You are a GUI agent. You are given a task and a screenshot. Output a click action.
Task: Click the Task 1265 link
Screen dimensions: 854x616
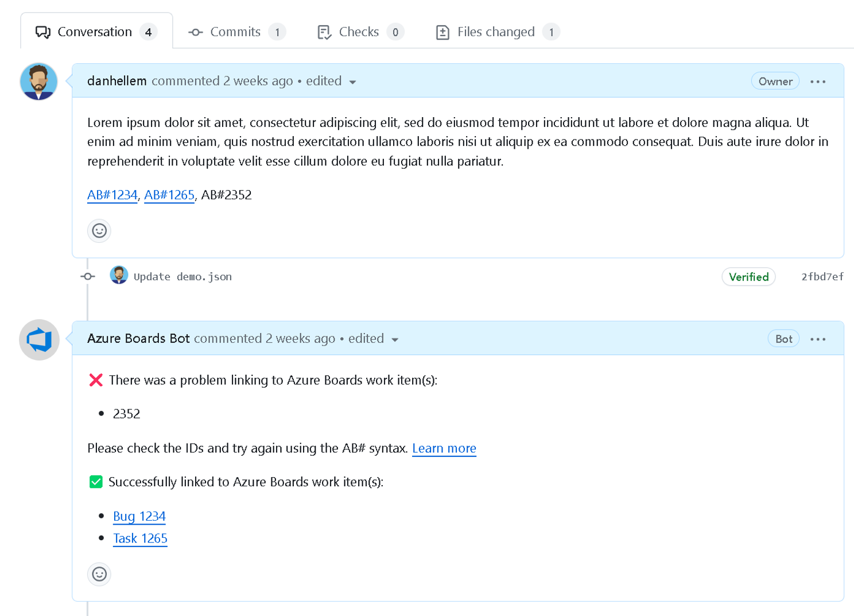(x=140, y=538)
